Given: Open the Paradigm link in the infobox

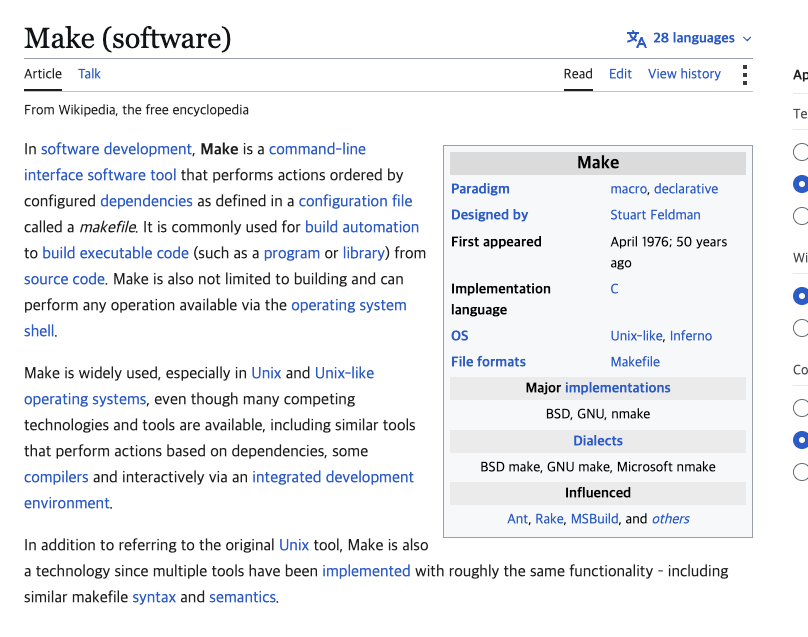Looking at the screenshot, I should click(480, 189).
